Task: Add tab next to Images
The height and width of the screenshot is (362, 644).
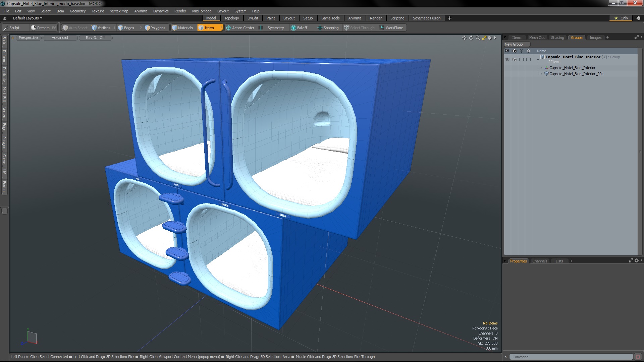Action: point(607,38)
